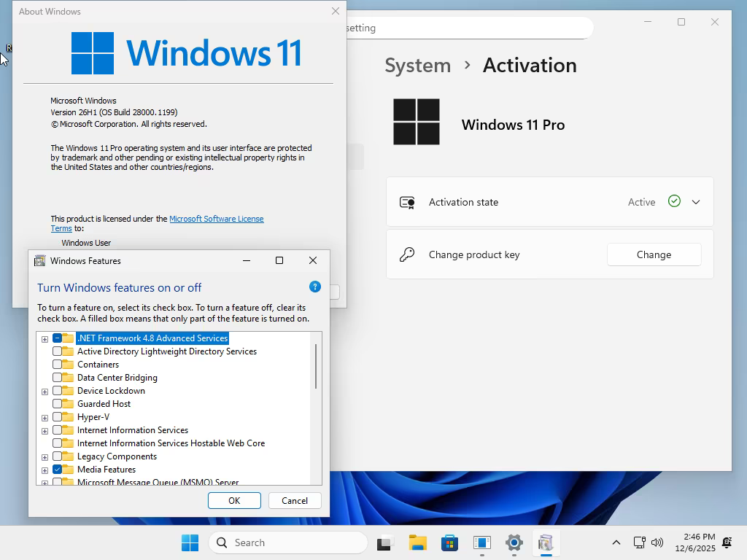
Task: Click the Containers folder icon
Action: (68, 365)
